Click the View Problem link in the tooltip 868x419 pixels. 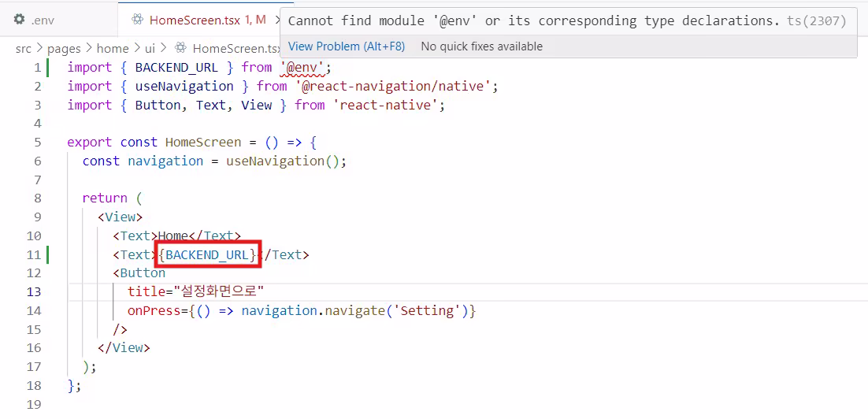coord(347,46)
